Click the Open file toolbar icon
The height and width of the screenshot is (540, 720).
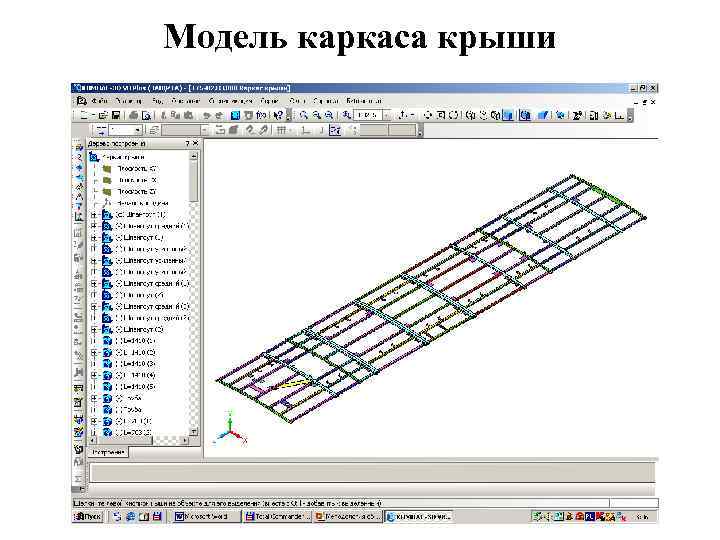click(102, 115)
